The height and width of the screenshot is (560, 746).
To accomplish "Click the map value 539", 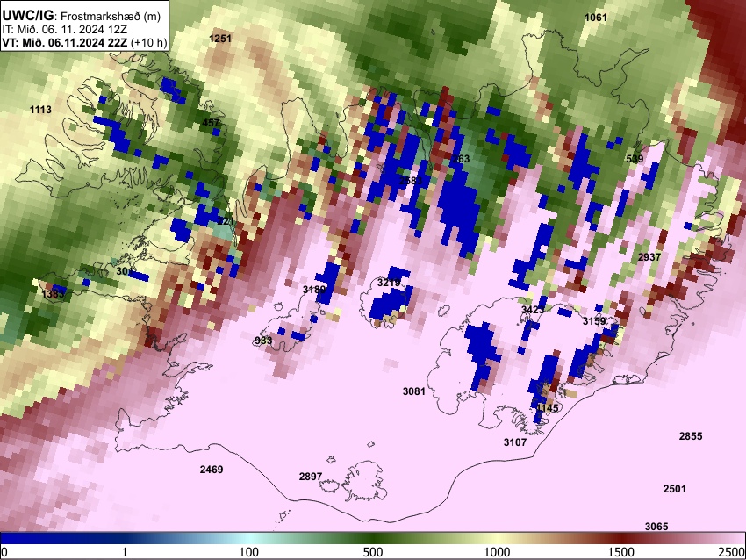I will pyautogui.click(x=635, y=159).
